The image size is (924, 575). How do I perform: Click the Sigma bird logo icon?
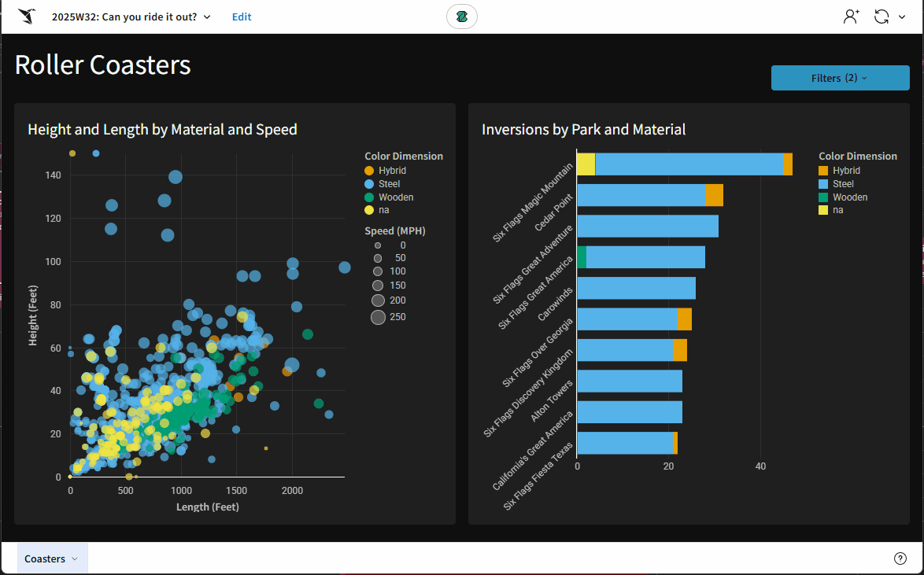[26, 17]
